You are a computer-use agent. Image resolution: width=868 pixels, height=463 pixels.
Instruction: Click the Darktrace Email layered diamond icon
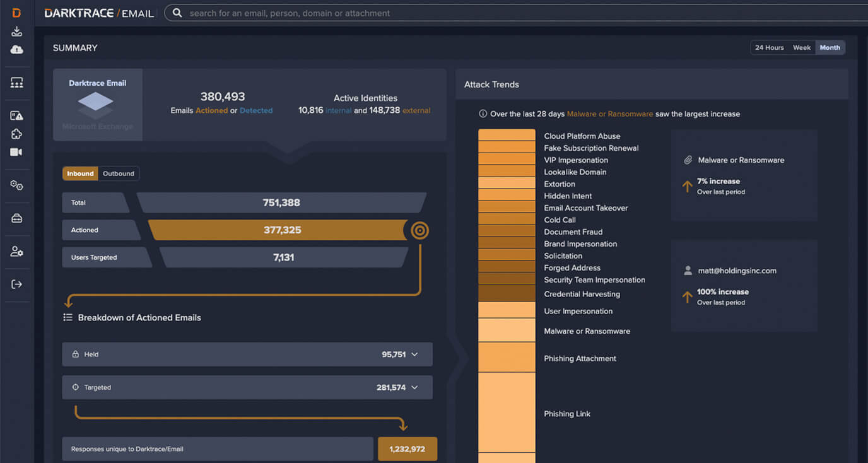point(96,105)
